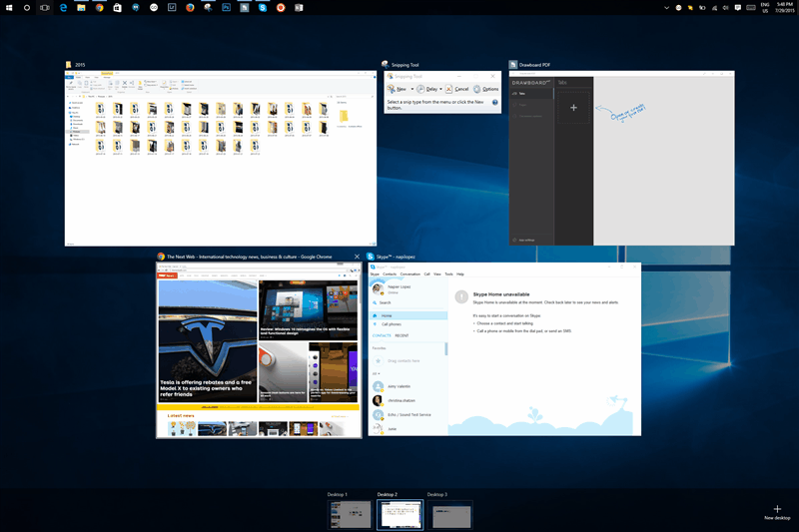This screenshot has height=532, width=799.
Task: Click the Skype contact list scrollbar
Action: click(446, 348)
